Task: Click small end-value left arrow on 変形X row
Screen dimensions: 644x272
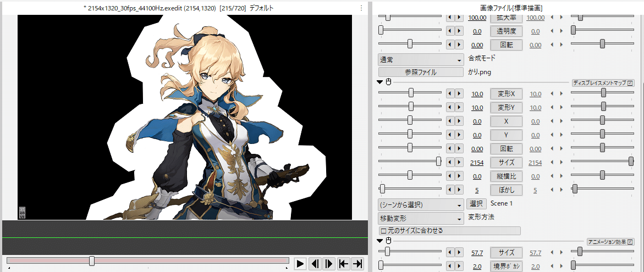Action: [552, 94]
